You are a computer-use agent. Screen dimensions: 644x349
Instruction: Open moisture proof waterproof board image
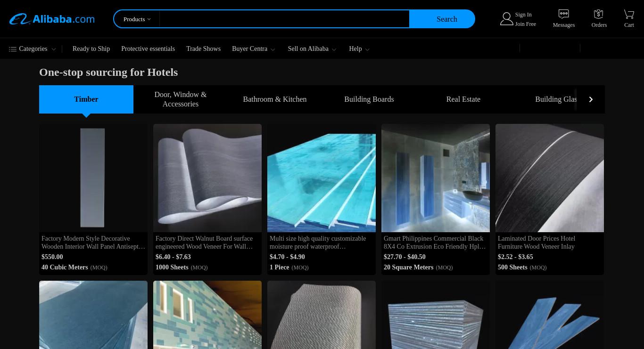tap(322, 178)
